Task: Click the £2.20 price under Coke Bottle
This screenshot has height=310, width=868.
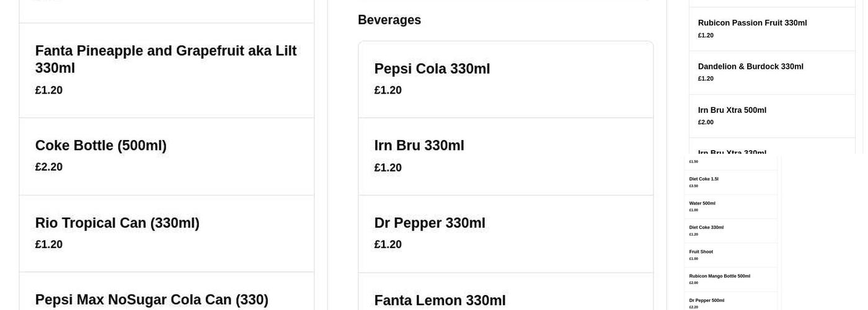Action: tap(49, 167)
